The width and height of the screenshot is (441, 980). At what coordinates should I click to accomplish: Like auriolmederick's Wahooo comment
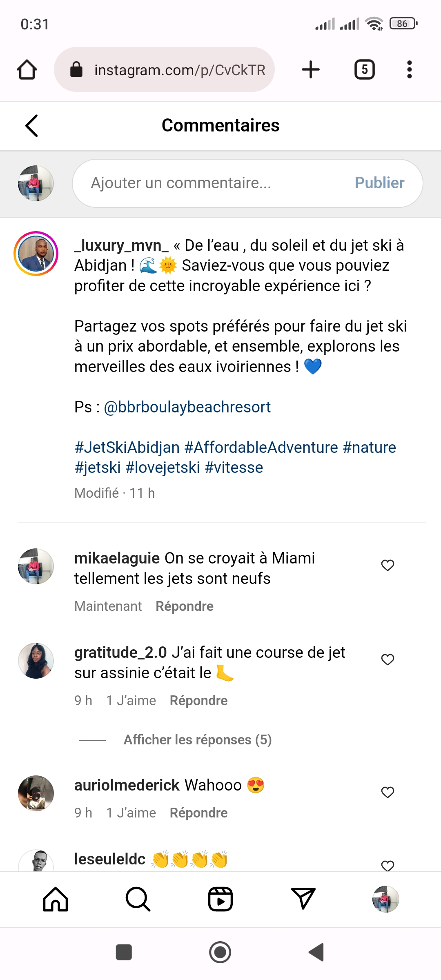tap(388, 792)
